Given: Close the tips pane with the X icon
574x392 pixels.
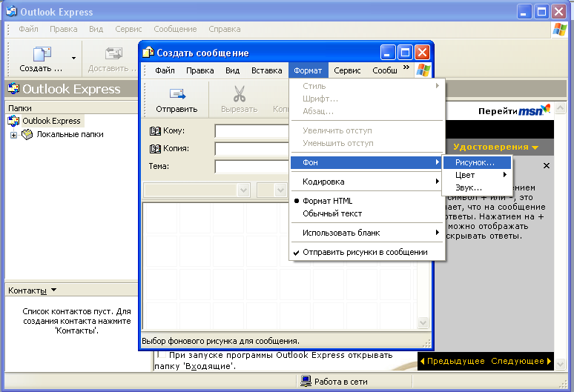Looking at the screenshot, I should point(547,166).
